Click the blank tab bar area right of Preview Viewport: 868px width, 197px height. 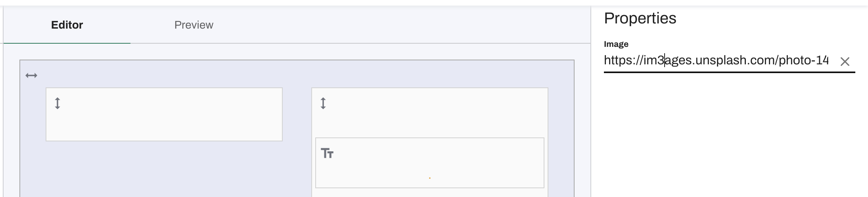(x=397, y=25)
